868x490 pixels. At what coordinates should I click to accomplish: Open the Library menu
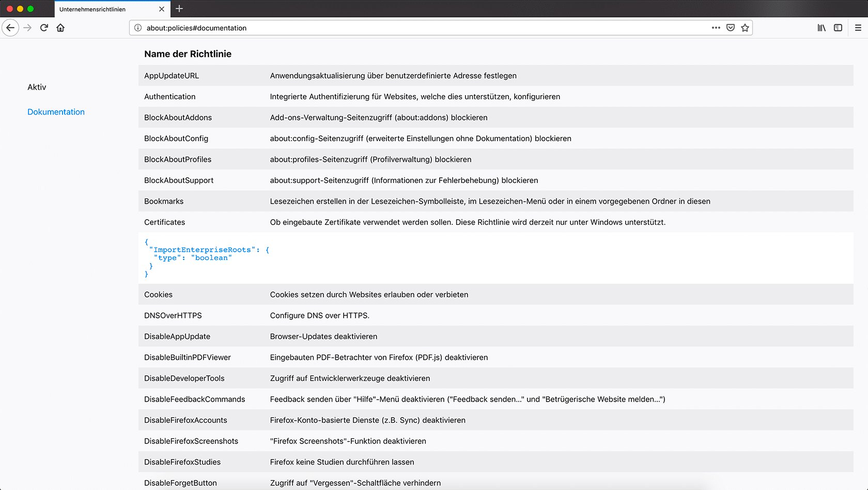(x=822, y=28)
